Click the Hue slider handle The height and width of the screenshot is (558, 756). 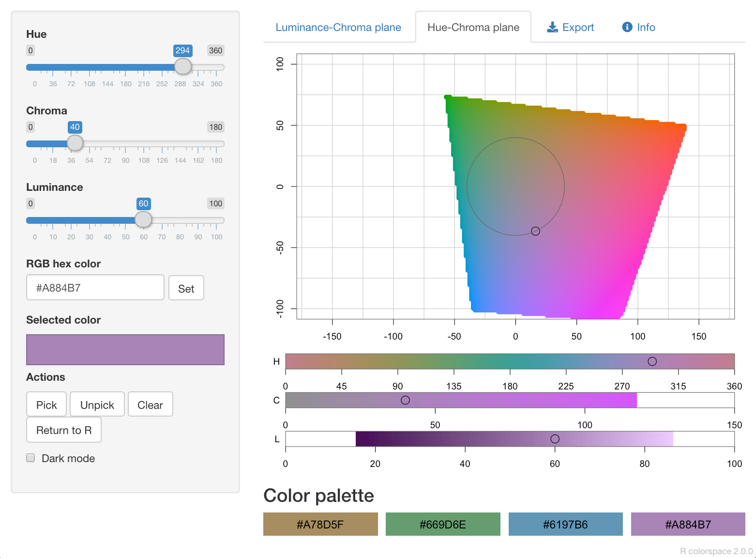point(182,66)
